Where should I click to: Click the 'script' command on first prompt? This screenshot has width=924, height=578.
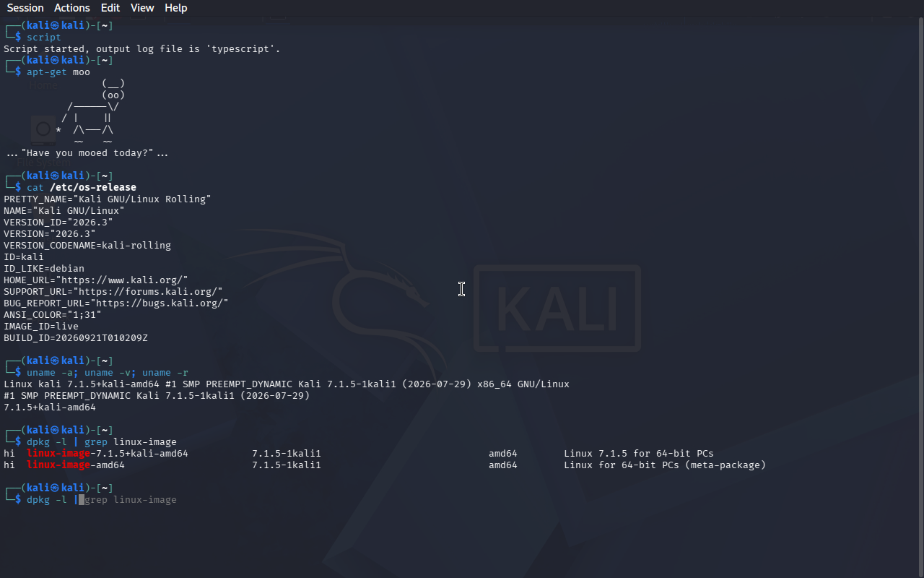coord(44,37)
